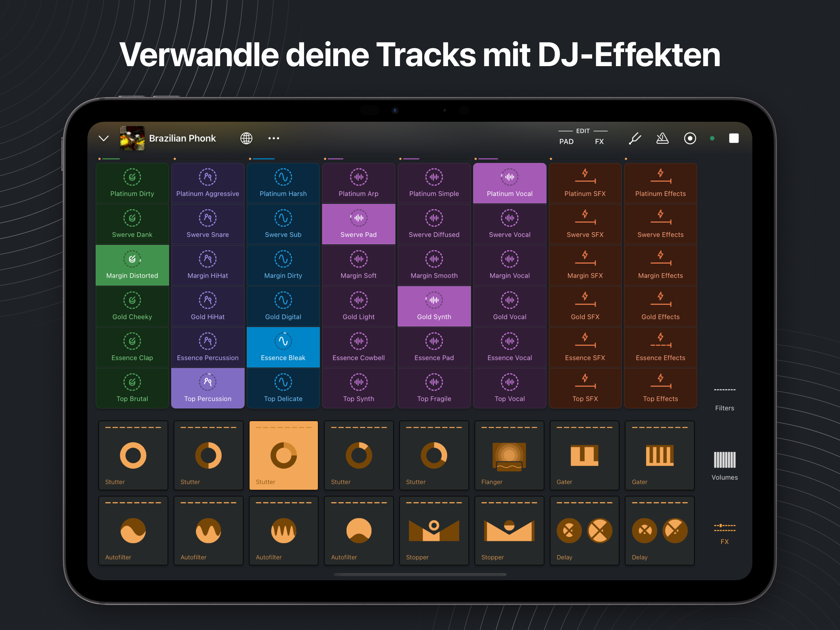Click the horizontal scroll bar at bottom

420,574
